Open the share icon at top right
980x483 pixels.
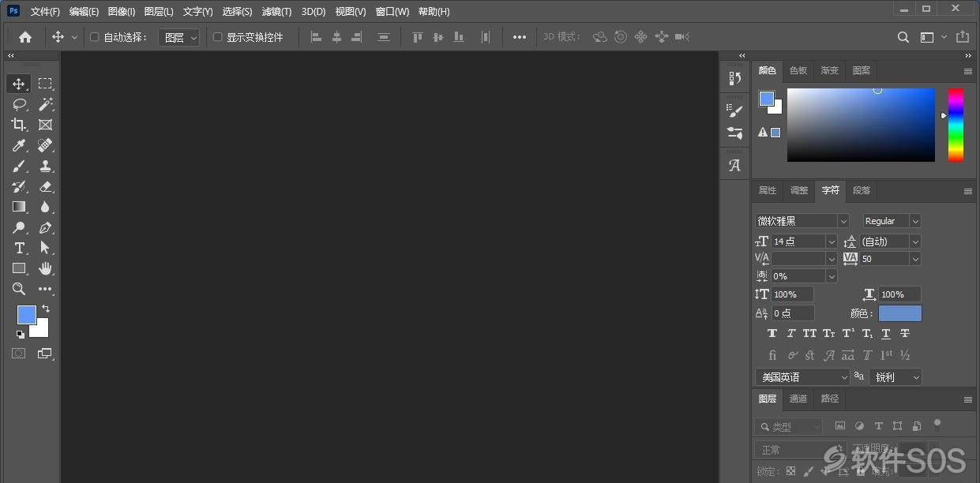(962, 37)
